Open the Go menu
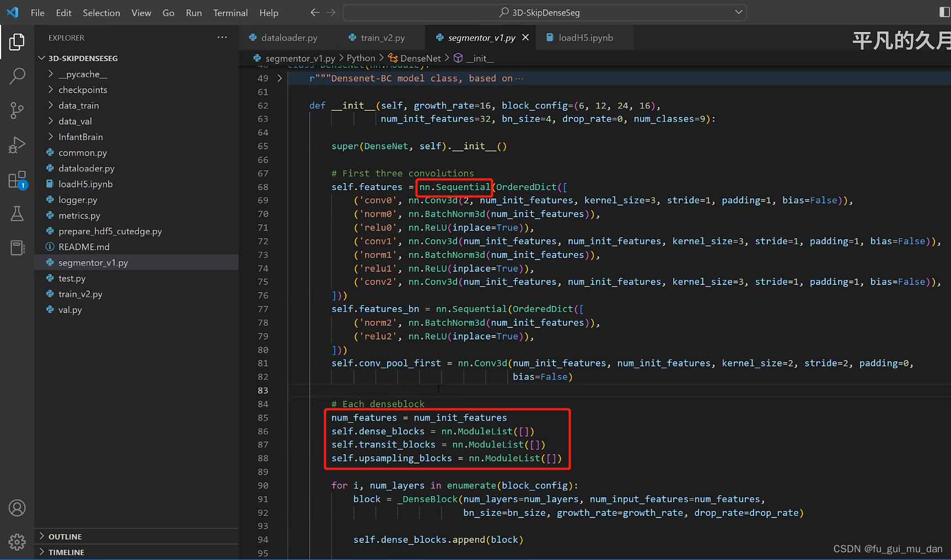The width and height of the screenshot is (951, 560). pos(168,13)
